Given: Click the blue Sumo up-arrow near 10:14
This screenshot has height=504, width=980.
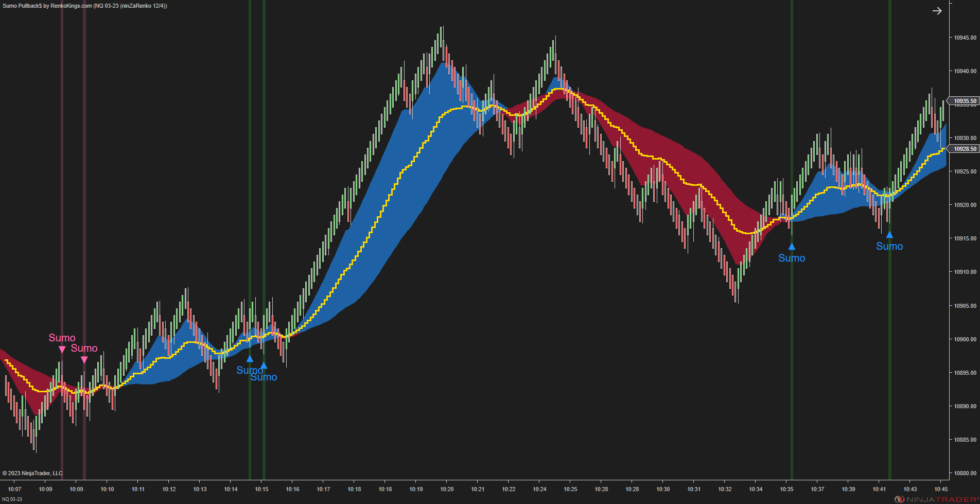Looking at the screenshot, I should pyautogui.click(x=250, y=359).
